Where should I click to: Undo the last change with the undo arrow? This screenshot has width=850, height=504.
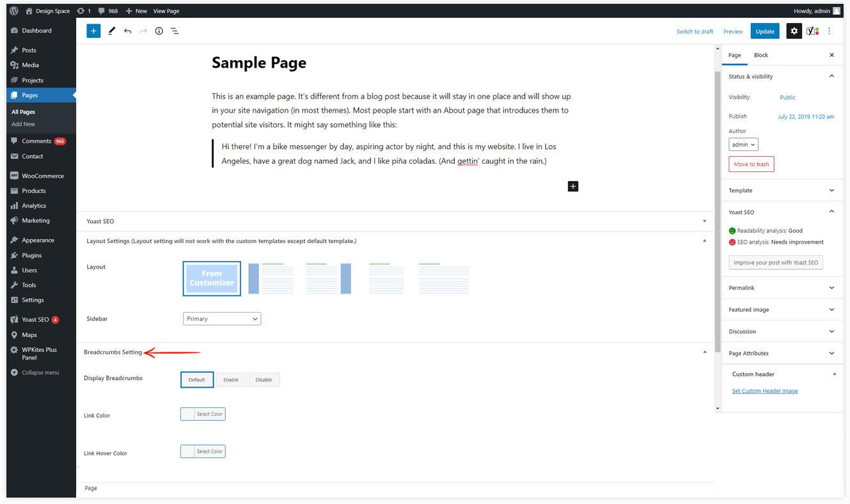click(x=128, y=31)
